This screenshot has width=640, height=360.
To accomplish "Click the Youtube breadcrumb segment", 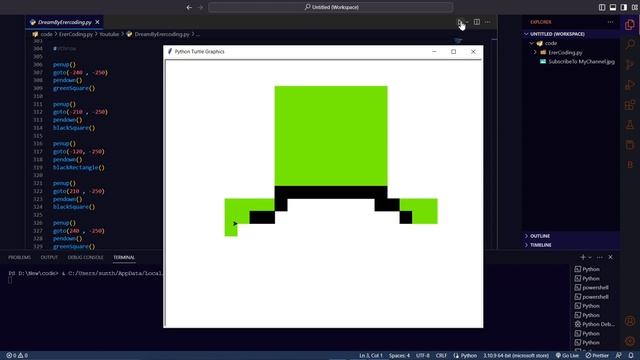I will point(109,34).
